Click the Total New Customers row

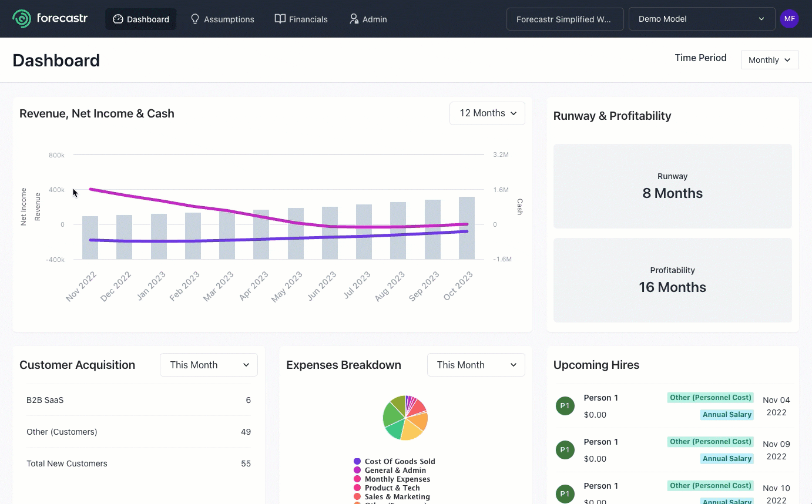[139, 463]
